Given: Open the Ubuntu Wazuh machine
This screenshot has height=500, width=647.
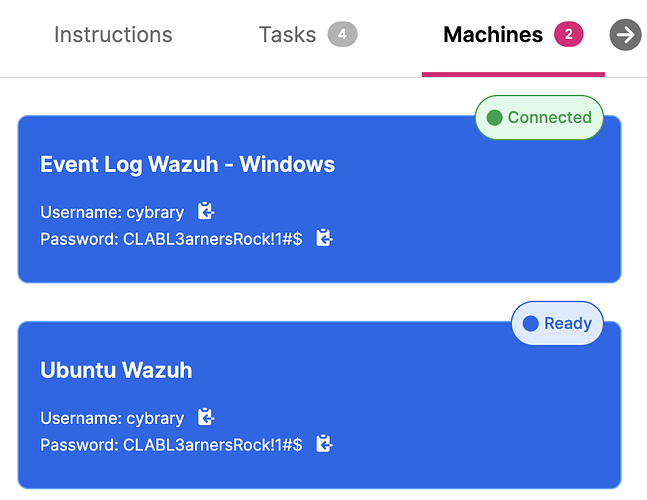Looking at the screenshot, I should point(116,370).
